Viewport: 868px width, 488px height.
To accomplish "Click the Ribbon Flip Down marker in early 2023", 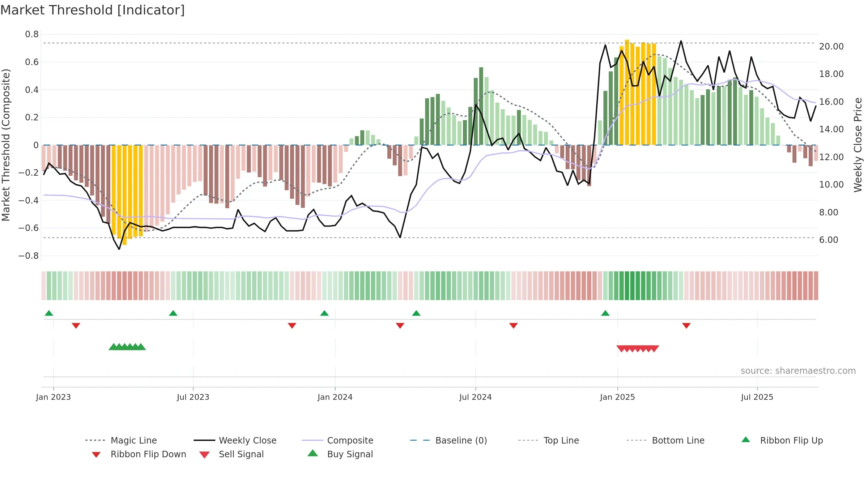I will tap(76, 326).
